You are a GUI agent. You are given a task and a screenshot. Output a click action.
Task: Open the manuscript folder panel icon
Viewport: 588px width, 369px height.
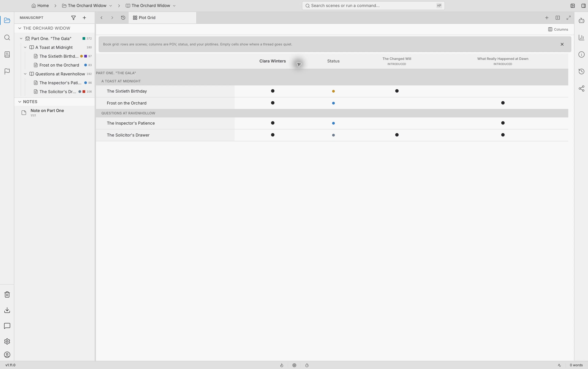pyautogui.click(x=7, y=20)
